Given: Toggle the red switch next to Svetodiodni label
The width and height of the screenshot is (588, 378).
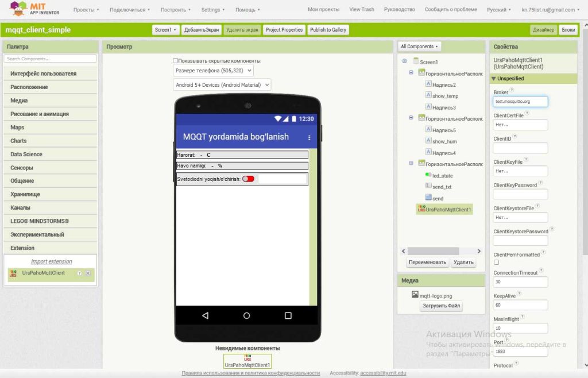Looking at the screenshot, I should 248,179.
